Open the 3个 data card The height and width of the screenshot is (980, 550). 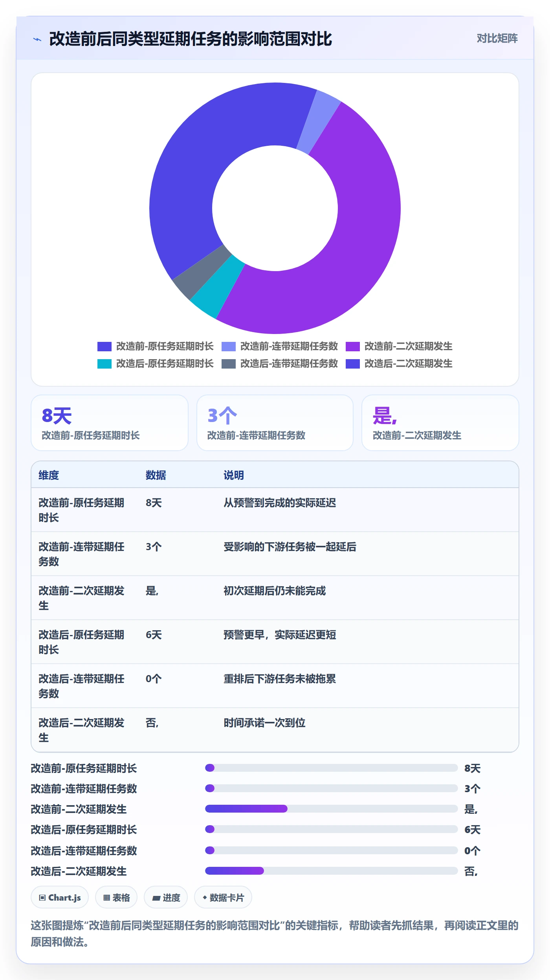tap(275, 423)
